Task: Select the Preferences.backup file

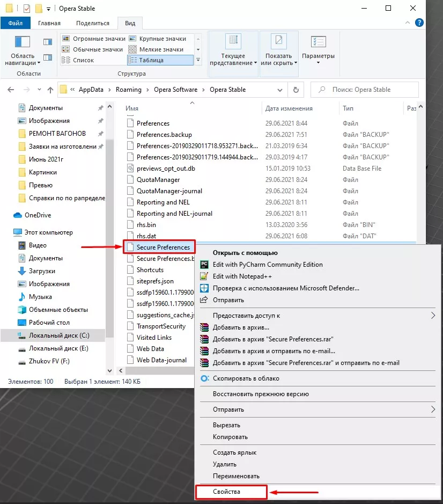Action: pos(164,135)
